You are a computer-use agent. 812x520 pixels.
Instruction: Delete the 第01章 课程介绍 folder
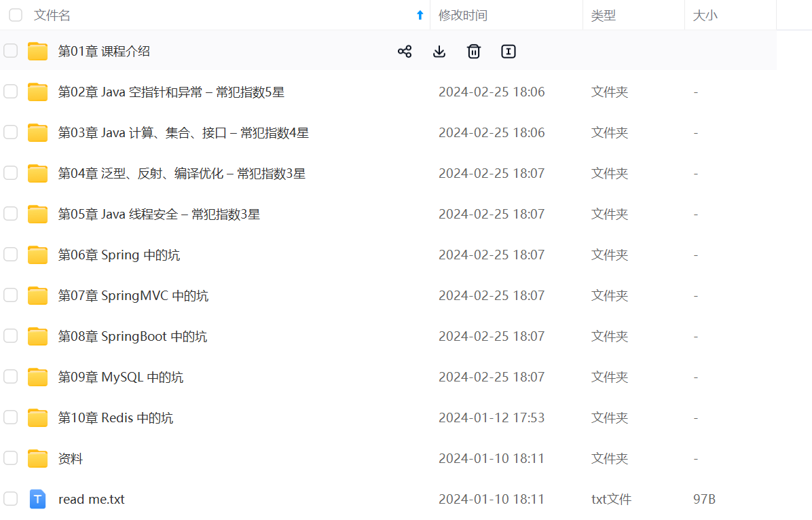coord(474,52)
